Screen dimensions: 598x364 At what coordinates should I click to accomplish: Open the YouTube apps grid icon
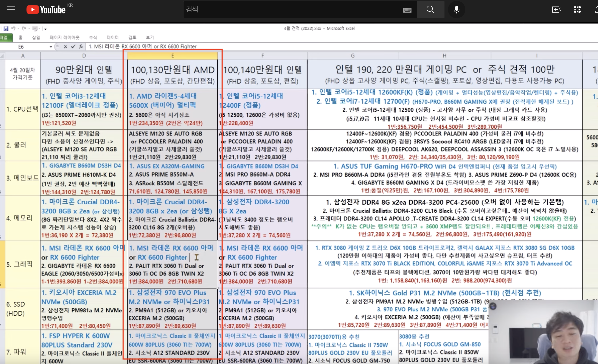(577, 10)
